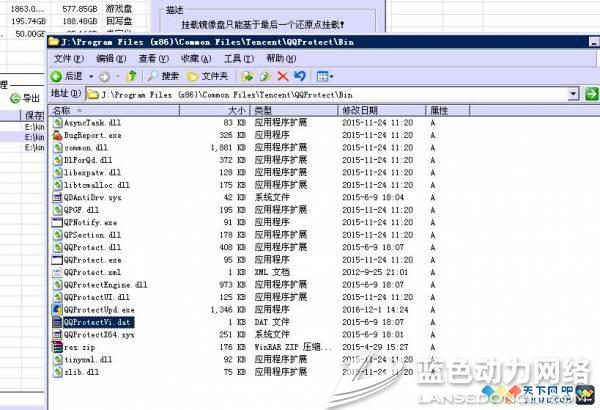The height and width of the screenshot is (410, 600).
Task: Expand the address bar dropdown arrow
Action: (574, 94)
